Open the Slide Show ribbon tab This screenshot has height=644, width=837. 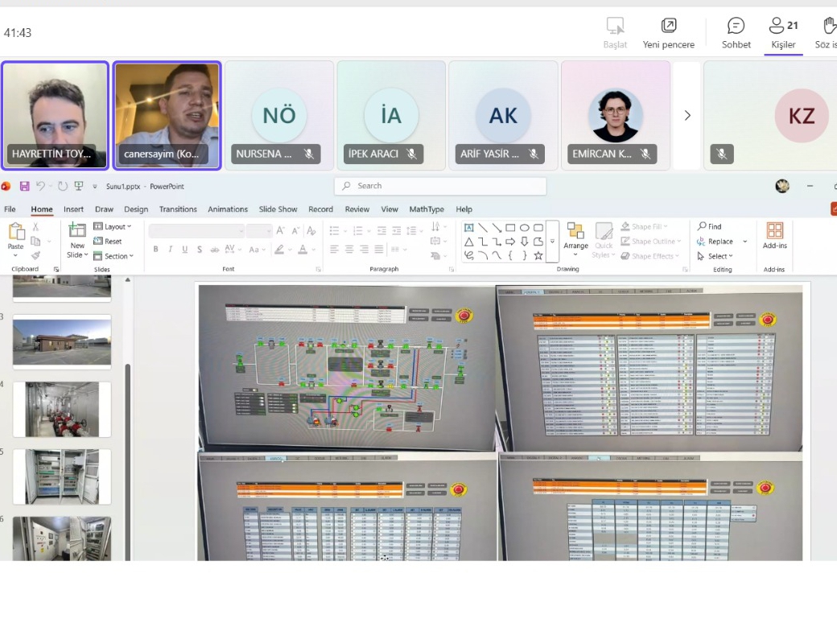(278, 209)
